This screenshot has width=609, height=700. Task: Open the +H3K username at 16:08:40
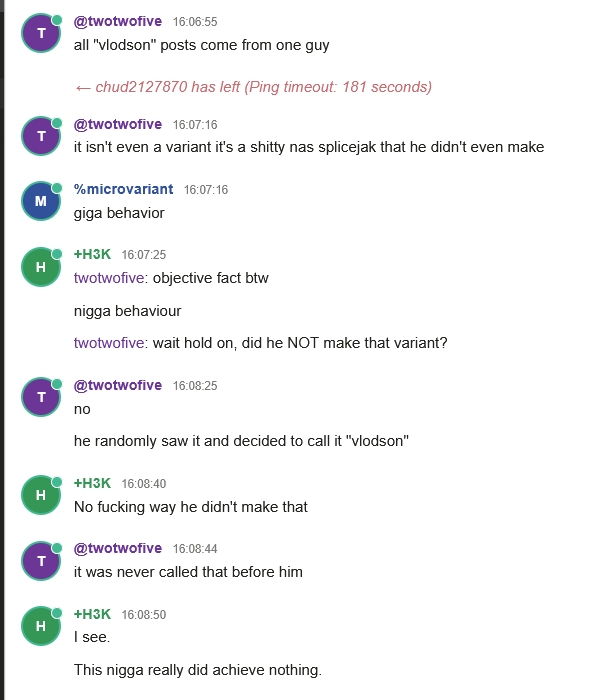coord(92,483)
